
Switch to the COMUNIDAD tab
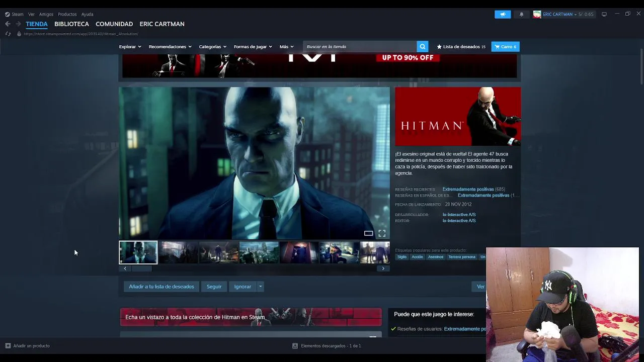pyautogui.click(x=114, y=24)
